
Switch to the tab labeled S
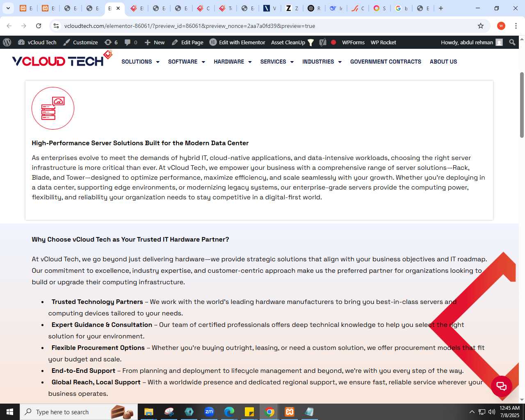tap(379, 8)
